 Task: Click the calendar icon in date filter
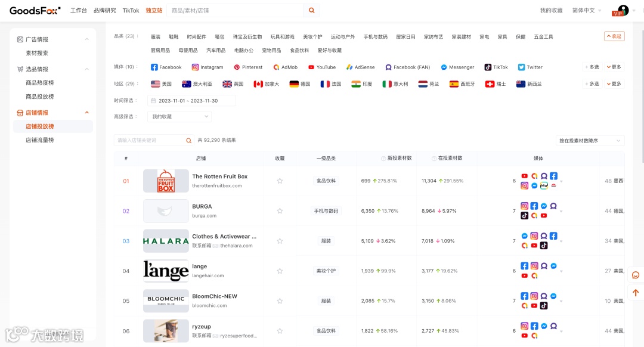[153, 101]
